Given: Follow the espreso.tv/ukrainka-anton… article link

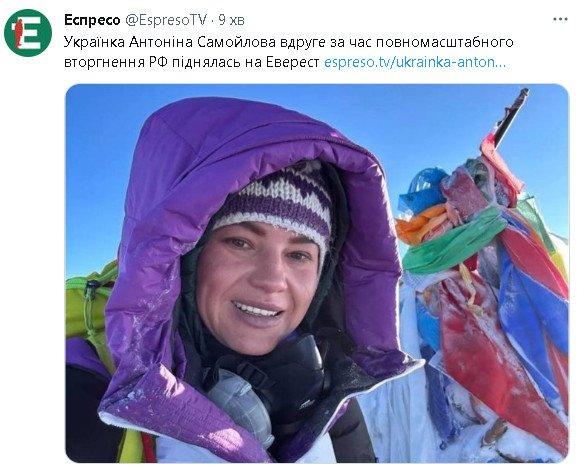Looking at the screenshot, I should (415, 62).
